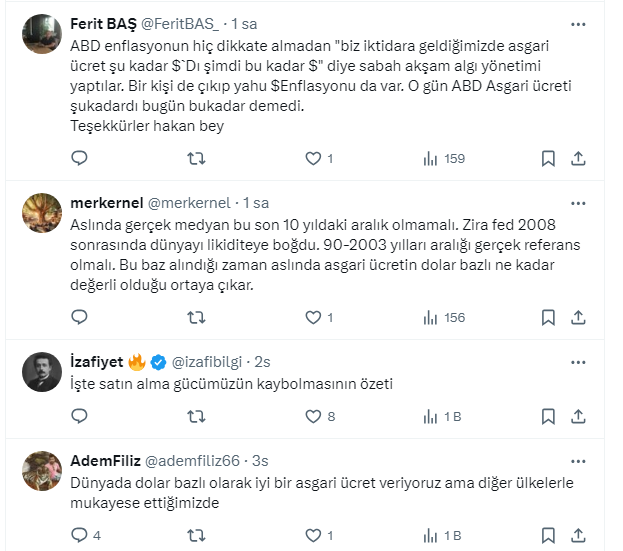Retweet the İzafiyet post
Viewport: 623px width, 551px height.
click(x=197, y=416)
